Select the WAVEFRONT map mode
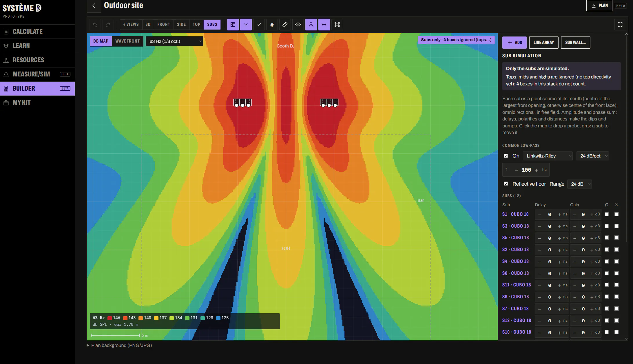Image resolution: width=633 pixels, height=364 pixels. coord(127,41)
